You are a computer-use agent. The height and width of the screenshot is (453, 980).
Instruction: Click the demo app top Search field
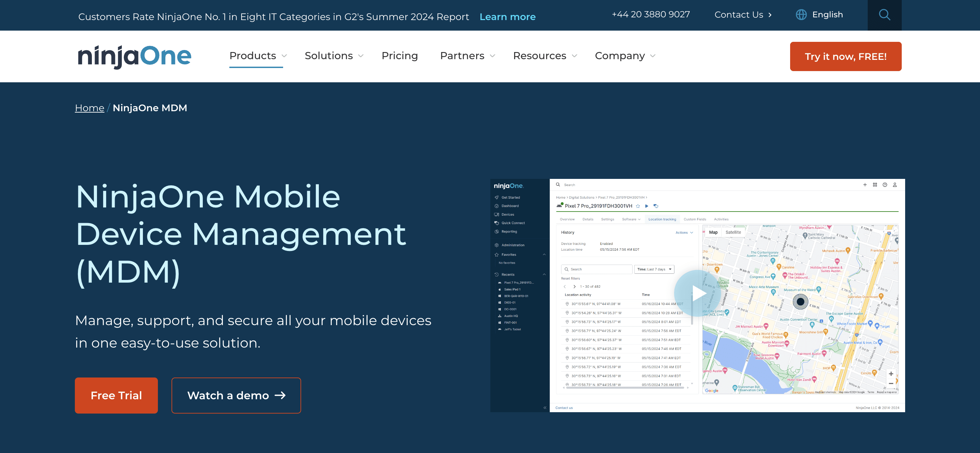point(570,184)
